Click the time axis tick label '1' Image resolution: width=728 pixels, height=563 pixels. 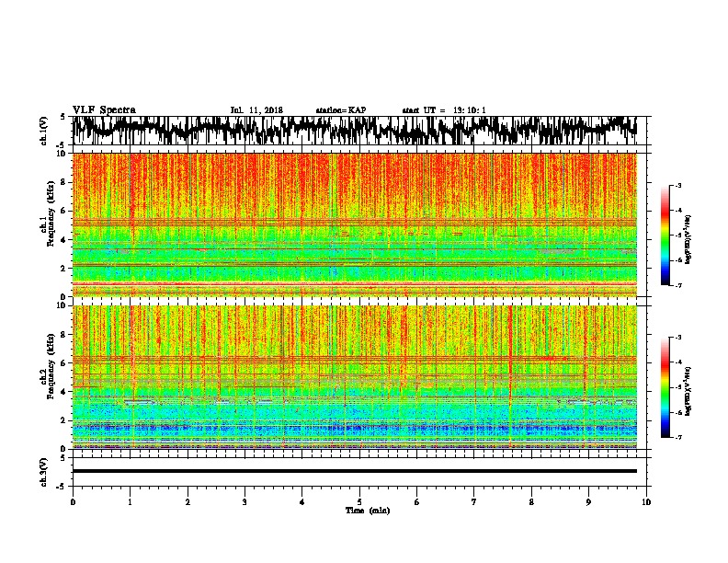coord(130,502)
